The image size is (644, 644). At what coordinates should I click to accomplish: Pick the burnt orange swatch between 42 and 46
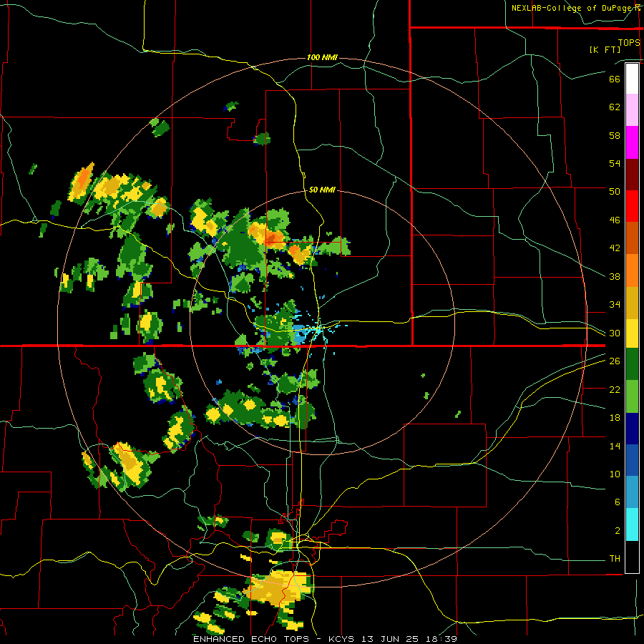point(632,238)
